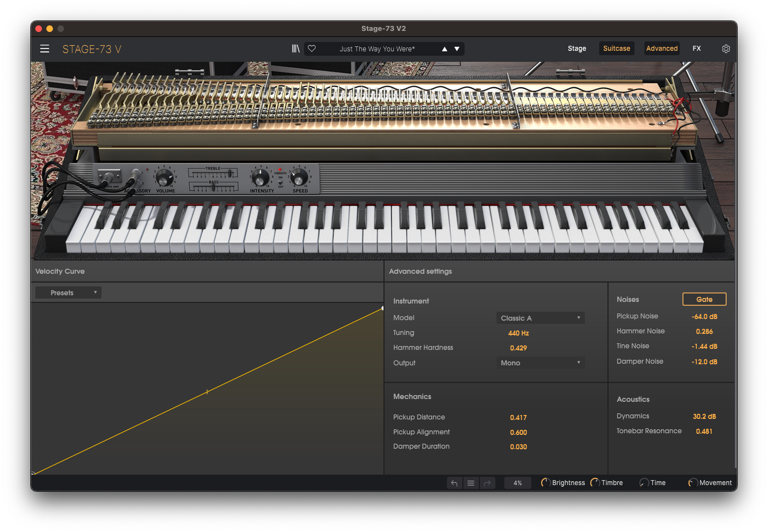Screen dimensions: 768x532
Task: Click the Velocity Curve panel title
Action: click(x=60, y=272)
